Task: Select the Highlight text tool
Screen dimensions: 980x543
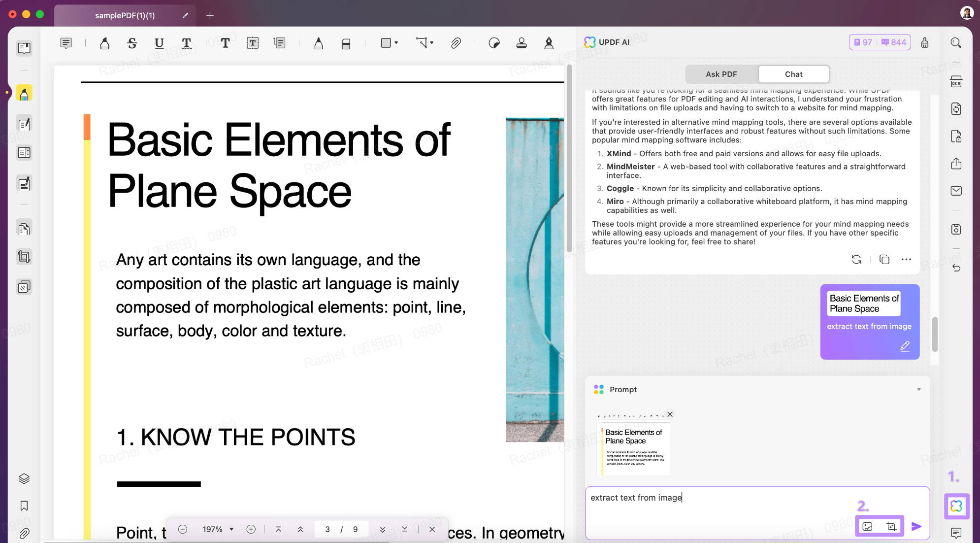Action: (104, 43)
